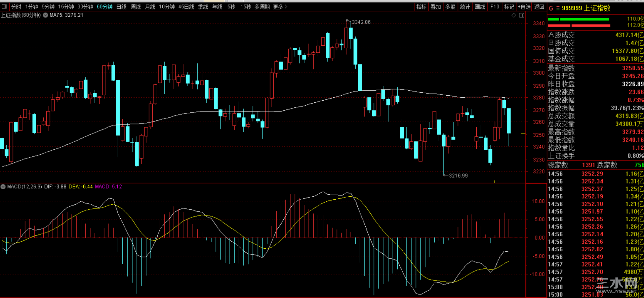Image resolution: width=644 pixels, height=298 pixels.
Task: Click the 指数振幅 row
Action: (x=596, y=108)
